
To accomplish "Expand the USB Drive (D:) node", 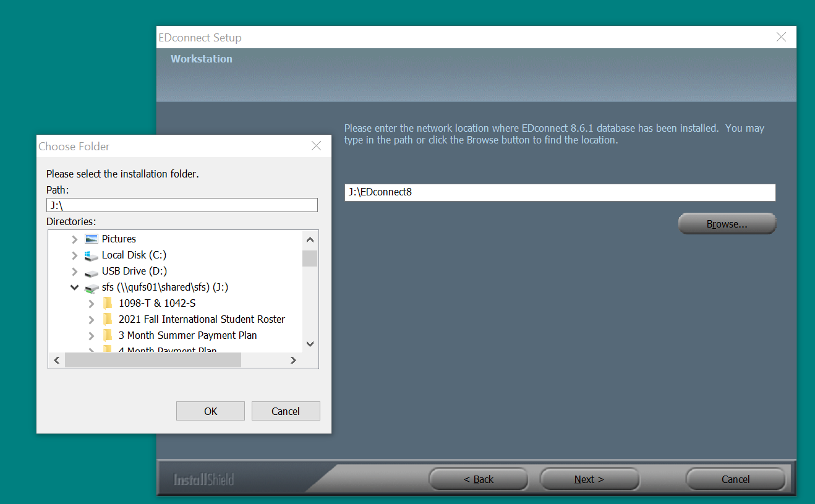I will 75,271.
